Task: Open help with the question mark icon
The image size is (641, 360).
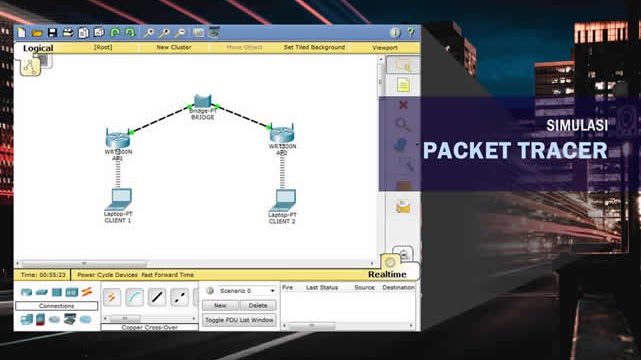Action: [x=410, y=33]
